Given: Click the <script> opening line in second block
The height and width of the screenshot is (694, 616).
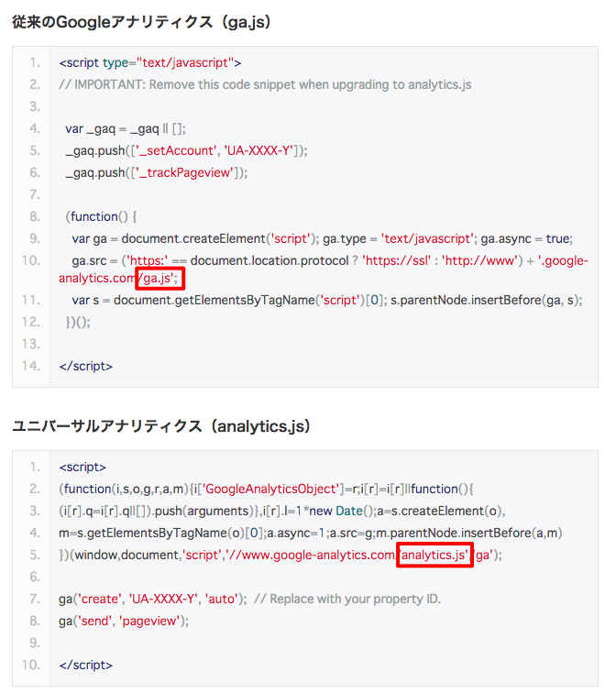Looking at the screenshot, I should [82, 467].
